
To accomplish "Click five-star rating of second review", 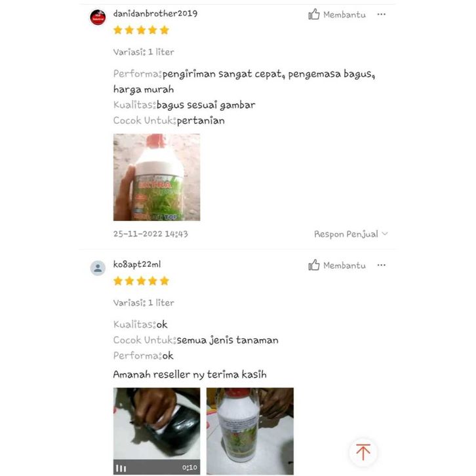I will (x=141, y=281).
